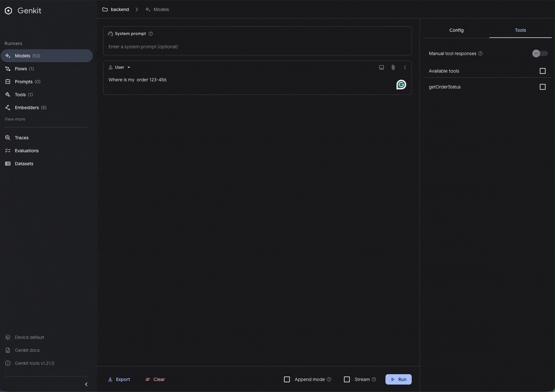555x392 pixels.
Task: Check the getOrderStatus tool checkbox
Action: [x=542, y=87]
